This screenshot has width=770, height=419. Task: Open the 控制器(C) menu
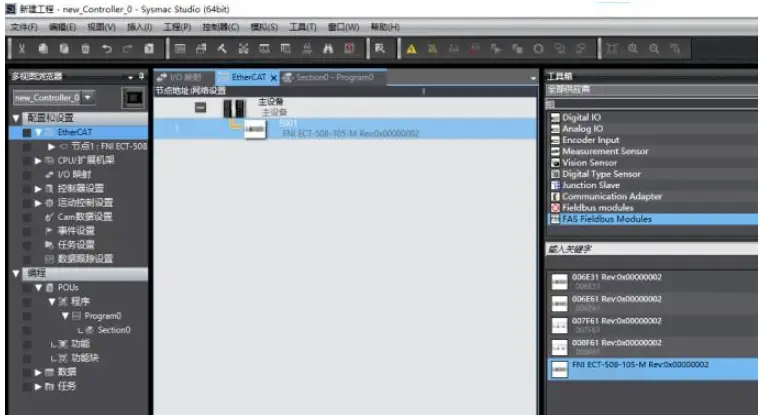coord(220,27)
